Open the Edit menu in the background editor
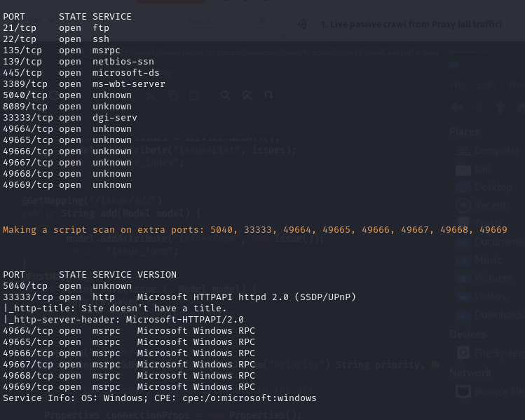This screenshot has width=525, height=420. [486, 85]
